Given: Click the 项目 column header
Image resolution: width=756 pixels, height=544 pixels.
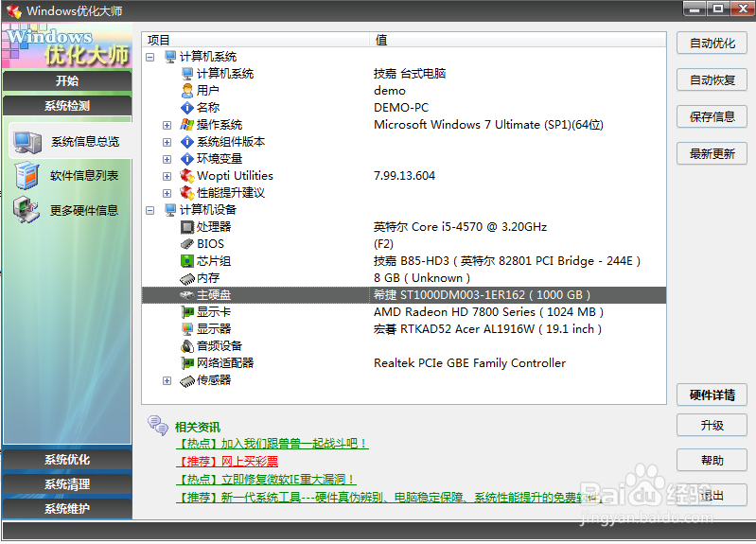Looking at the screenshot, I should [x=255, y=40].
